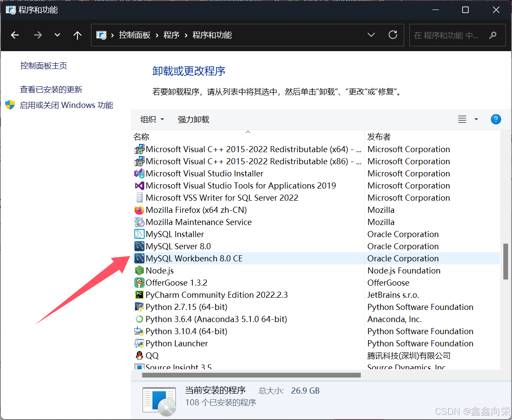Select the MySQL Installer icon
The image size is (512, 420).
pos(139,234)
